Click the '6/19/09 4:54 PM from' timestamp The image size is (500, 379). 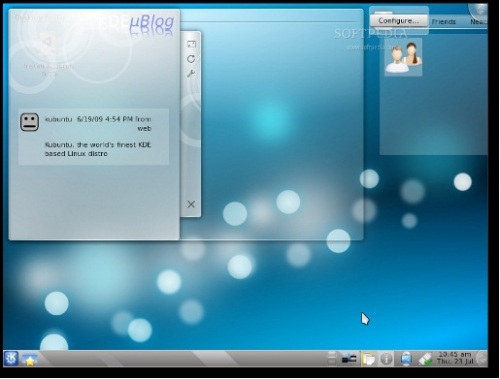(x=114, y=119)
